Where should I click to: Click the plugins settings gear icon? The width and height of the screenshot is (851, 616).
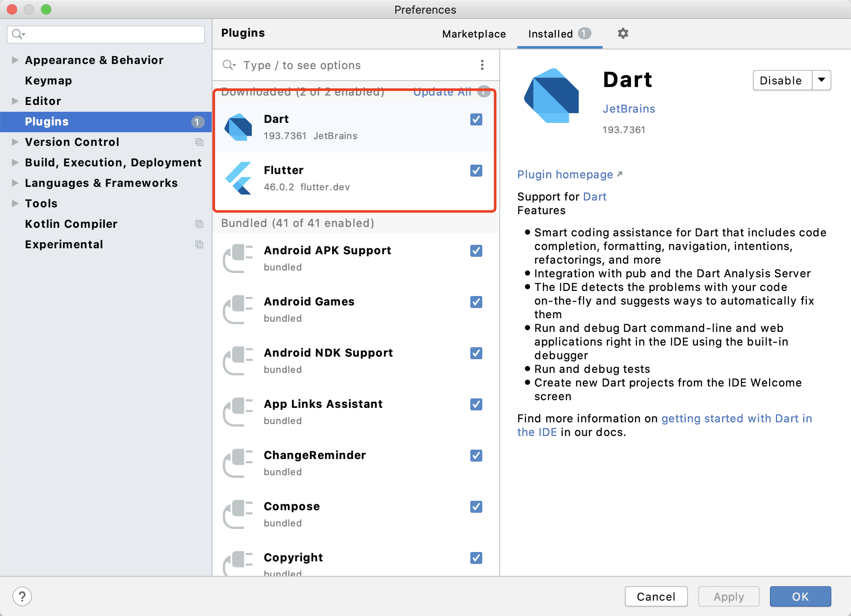coord(623,33)
